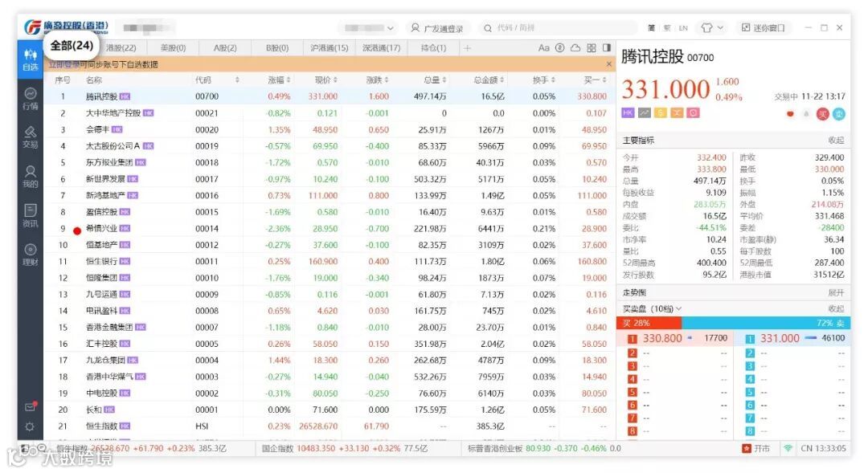Screen dimensions: 868x473
Task: Click the purple HK badge under the Tencent price
Action: tap(628, 113)
